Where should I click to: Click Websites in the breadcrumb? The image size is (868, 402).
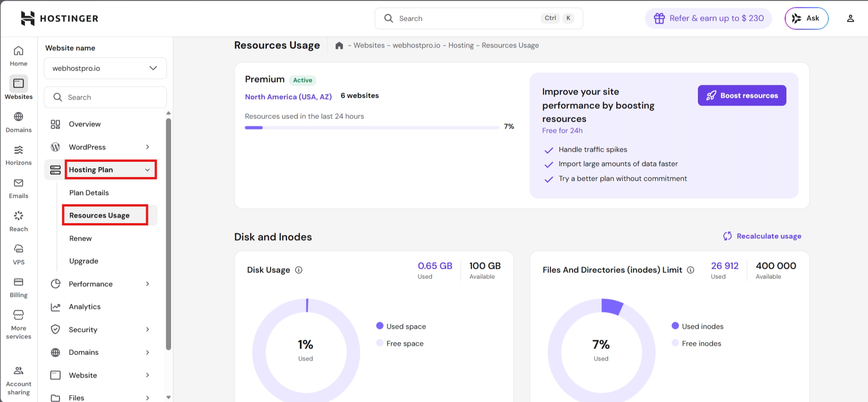coord(369,45)
